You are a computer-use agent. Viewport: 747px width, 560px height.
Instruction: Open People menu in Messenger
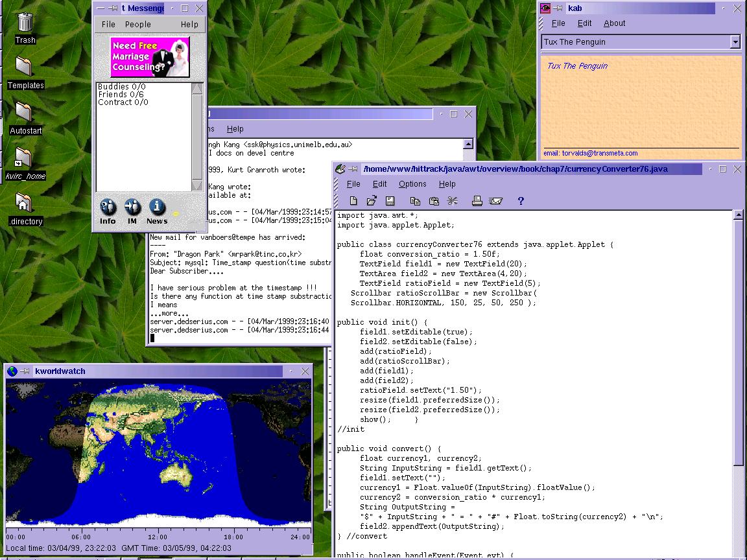click(x=137, y=24)
